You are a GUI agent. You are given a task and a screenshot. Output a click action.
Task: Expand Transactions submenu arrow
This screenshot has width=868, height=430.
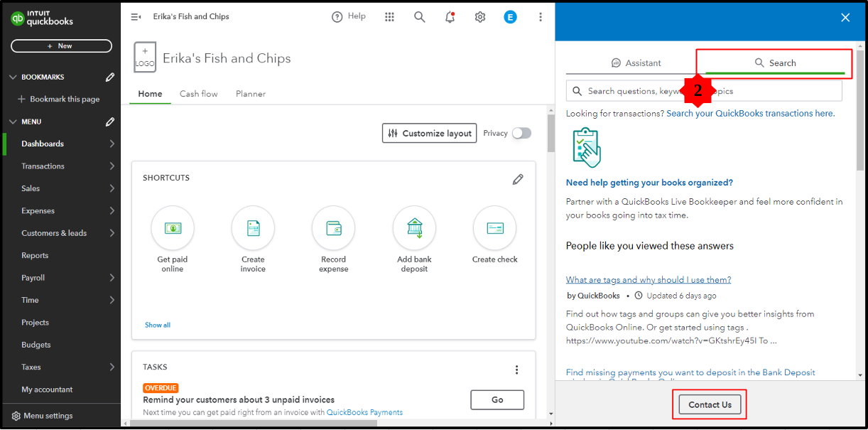(112, 166)
